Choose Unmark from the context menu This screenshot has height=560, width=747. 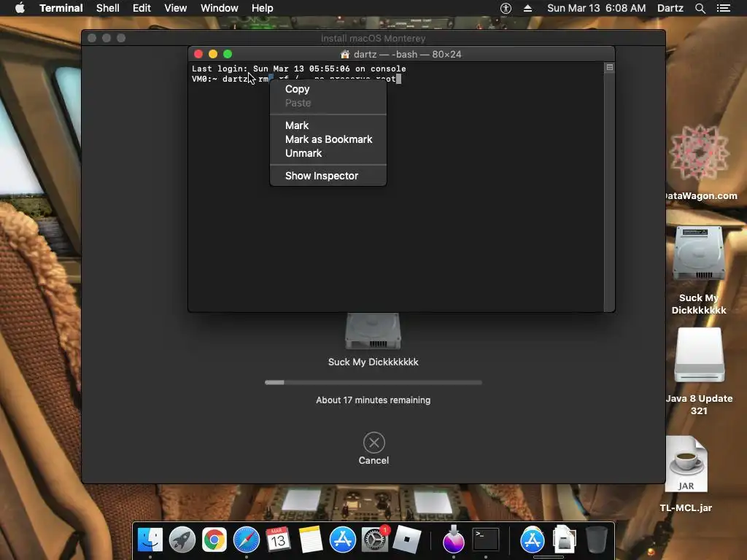[x=328, y=153]
